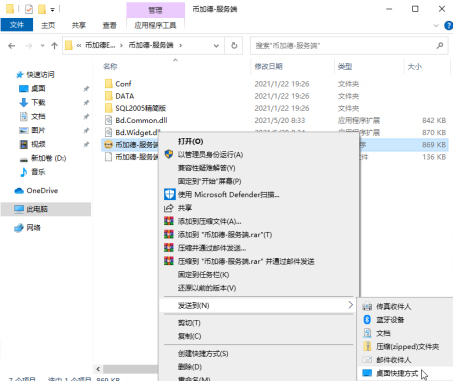
Task: Select the Bd.Widget.dll file
Action: (138, 132)
